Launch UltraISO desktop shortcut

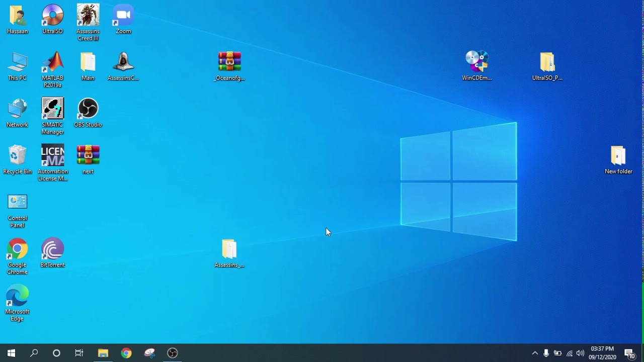pos(53,20)
